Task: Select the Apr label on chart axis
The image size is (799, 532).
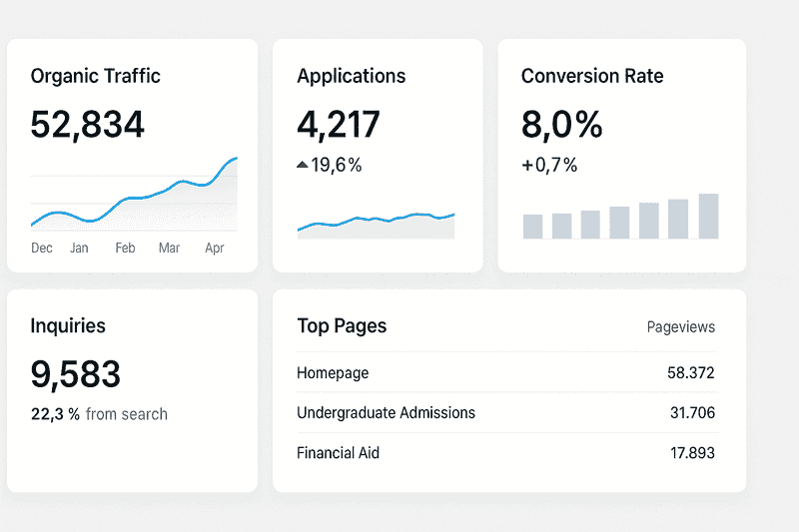Action: pos(215,248)
